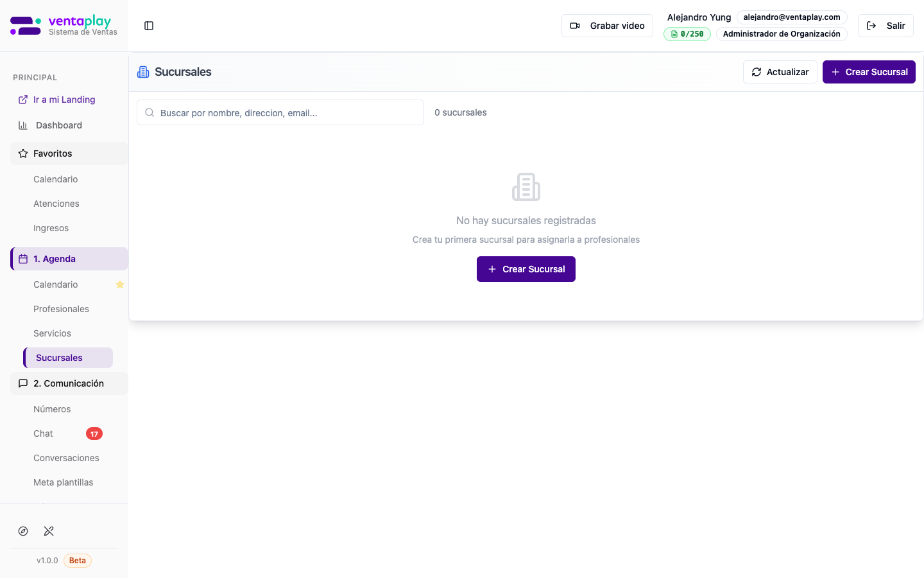The width and height of the screenshot is (924, 578).
Task: Expand the 2. Comunicación section
Action: coord(69,383)
